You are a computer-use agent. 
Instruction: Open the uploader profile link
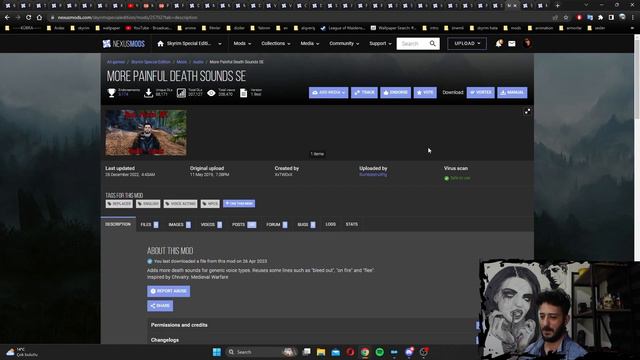[x=373, y=175]
